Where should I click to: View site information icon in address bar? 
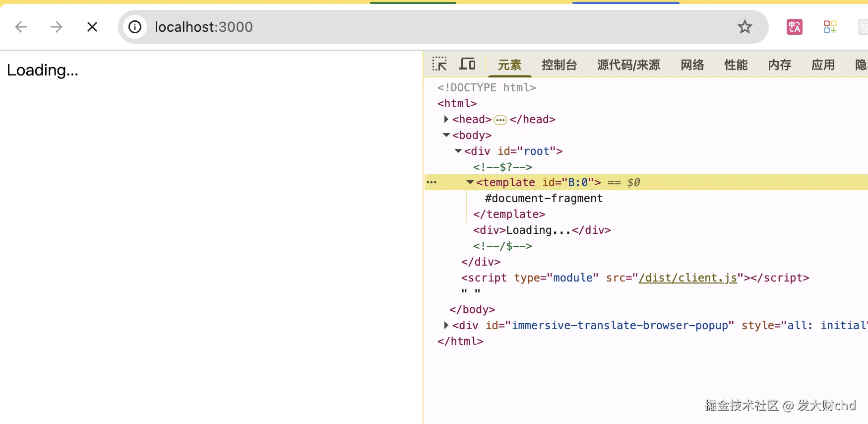[x=135, y=27]
